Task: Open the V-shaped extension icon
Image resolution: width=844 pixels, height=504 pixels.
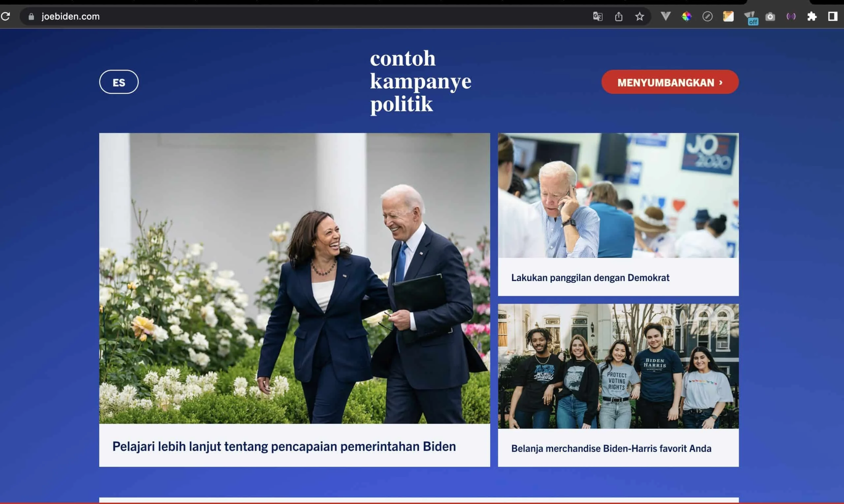Action: click(665, 16)
